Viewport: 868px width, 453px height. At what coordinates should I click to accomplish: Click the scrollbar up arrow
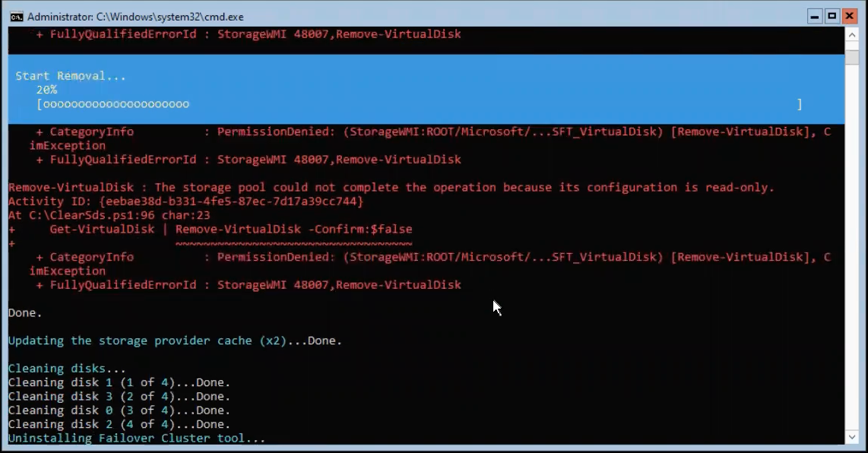pyautogui.click(x=852, y=34)
